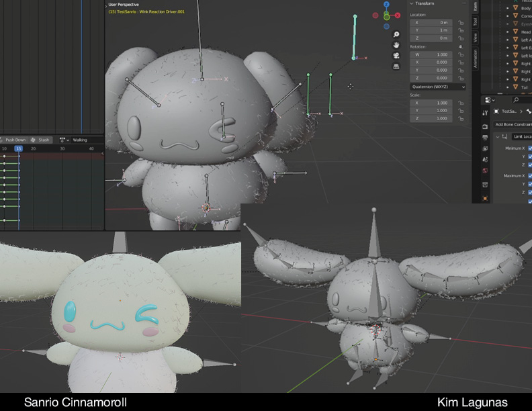Click the Location Y value field
532x411 pixels.
click(431, 30)
